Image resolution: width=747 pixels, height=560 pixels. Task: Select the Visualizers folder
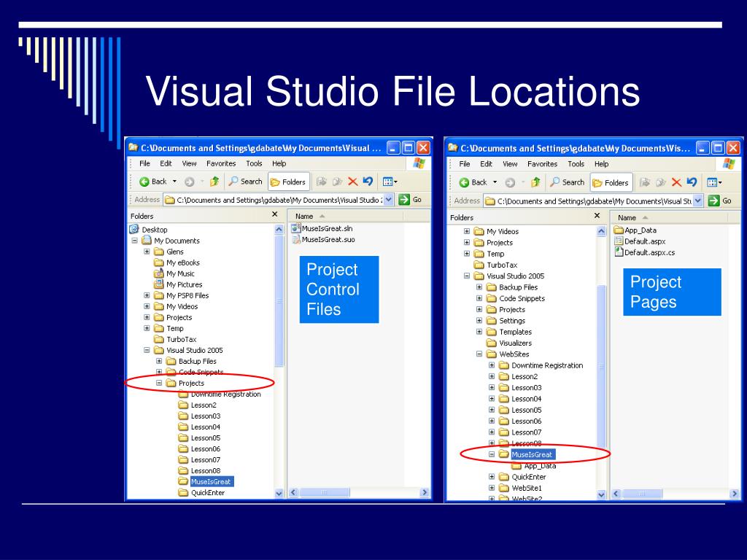(516, 343)
